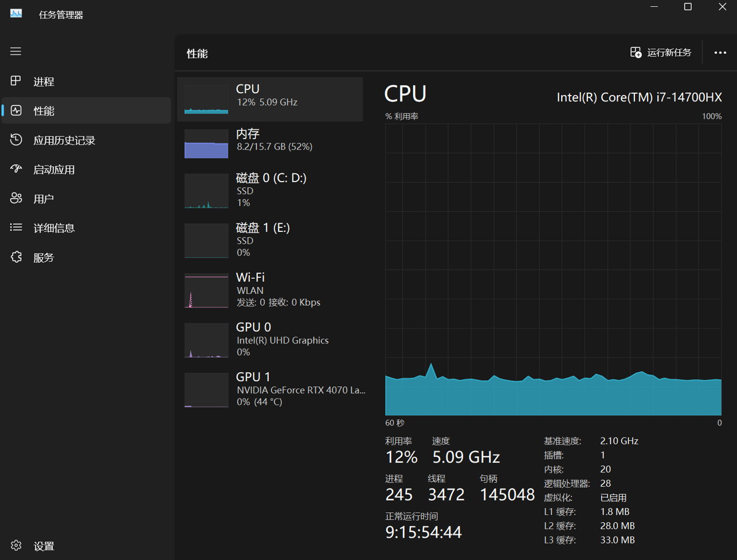Click the Task Manager app icon in title bar

click(x=16, y=14)
